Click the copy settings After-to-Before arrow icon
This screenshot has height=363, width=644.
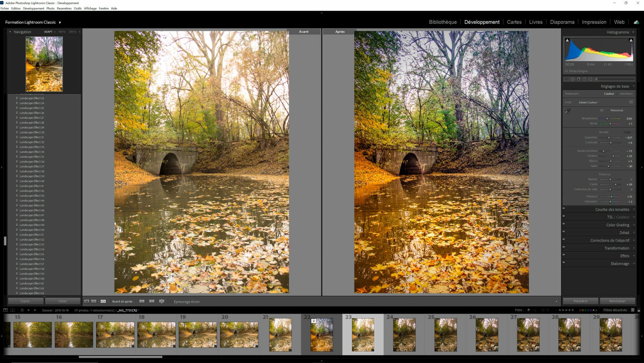point(152,301)
